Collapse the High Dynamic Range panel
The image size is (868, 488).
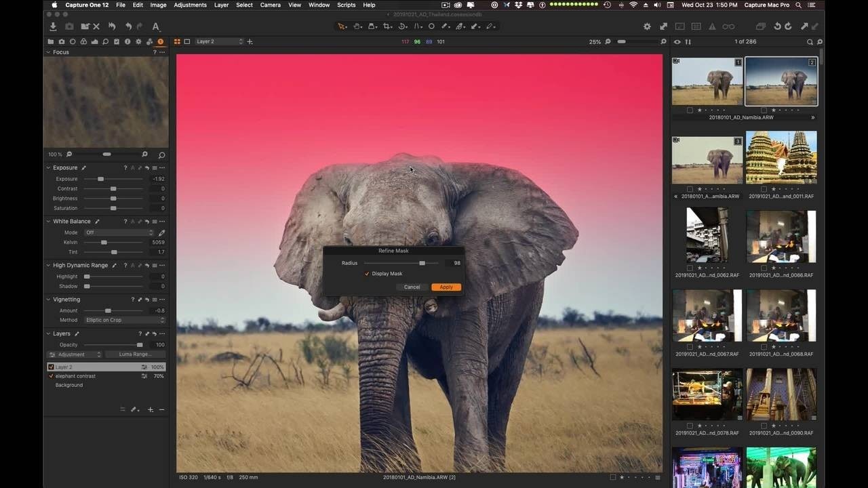pos(48,265)
